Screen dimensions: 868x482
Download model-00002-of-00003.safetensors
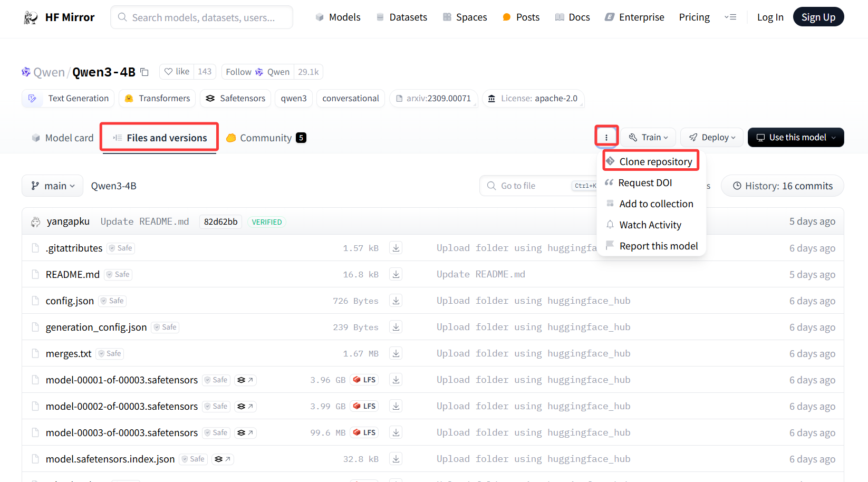tap(396, 406)
